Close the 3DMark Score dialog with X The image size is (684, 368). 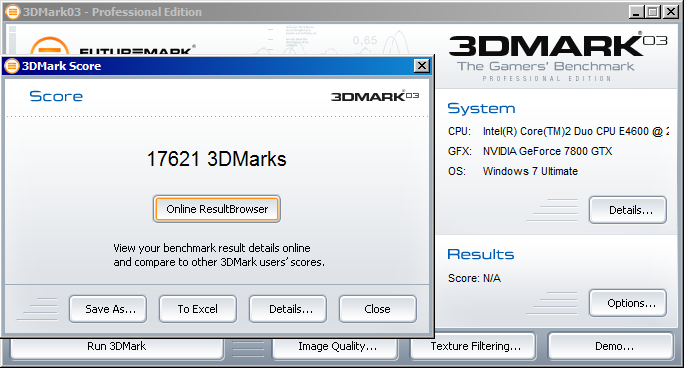(421, 66)
